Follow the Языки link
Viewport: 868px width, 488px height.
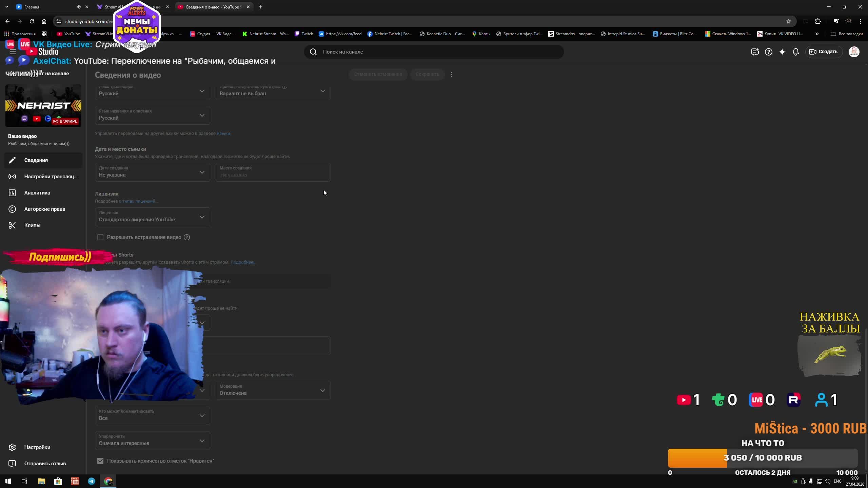pos(223,134)
